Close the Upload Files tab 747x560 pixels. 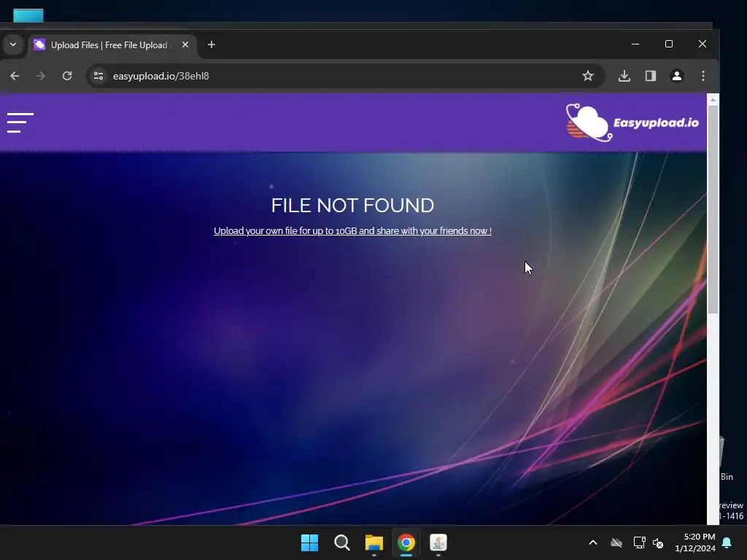tap(185, 44)
